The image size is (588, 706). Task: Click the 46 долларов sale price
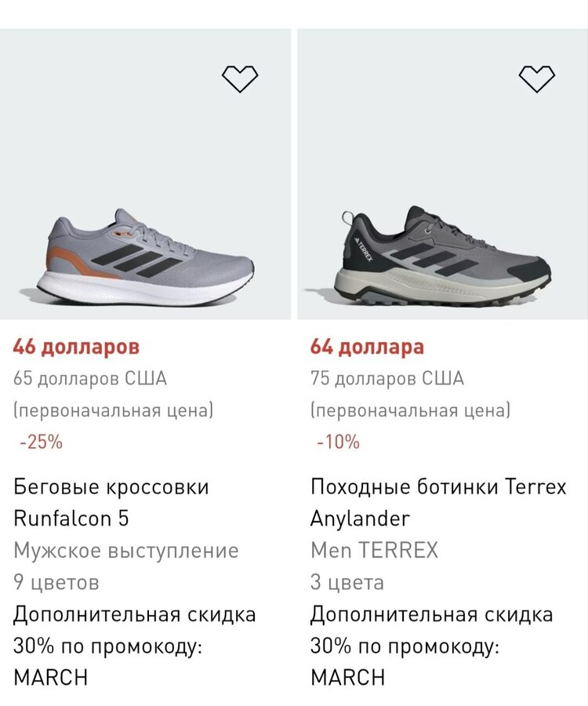point(76,347)
